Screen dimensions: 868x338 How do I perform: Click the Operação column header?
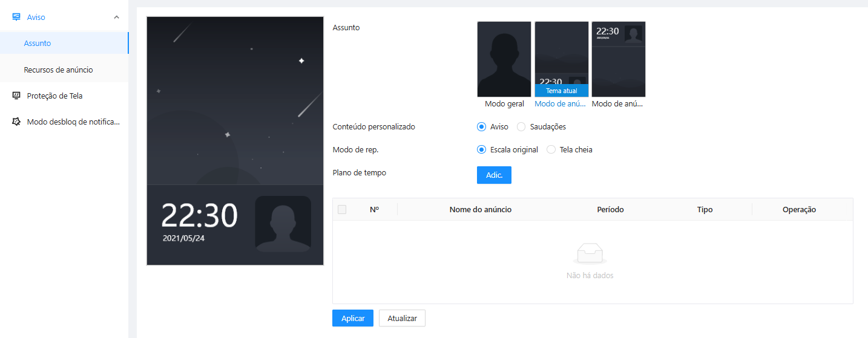799,209
